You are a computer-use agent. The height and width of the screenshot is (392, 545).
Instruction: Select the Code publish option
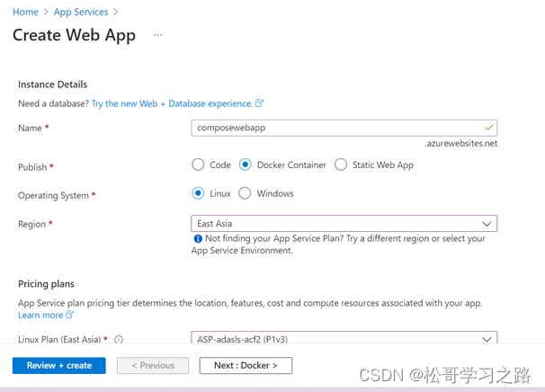(198, 165)
